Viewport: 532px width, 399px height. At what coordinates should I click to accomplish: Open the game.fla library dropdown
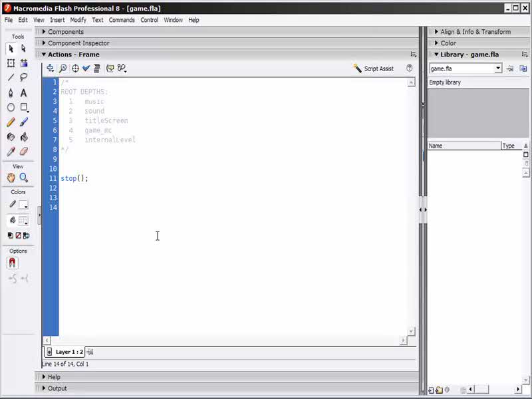(497, 68)
